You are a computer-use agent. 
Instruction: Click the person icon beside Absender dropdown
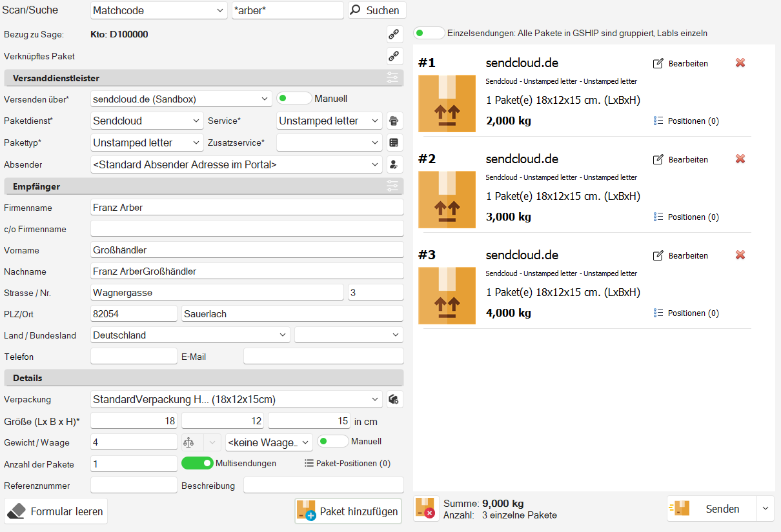[x=394, y=164]
